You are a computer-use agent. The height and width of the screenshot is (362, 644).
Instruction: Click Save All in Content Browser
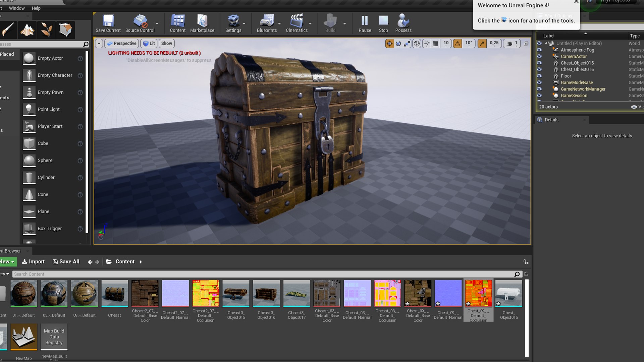coord(66,261)
